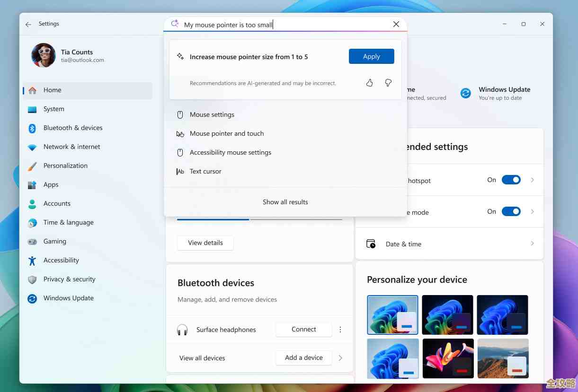Click Show all results
This screenshot has height=392, width=578.
tap(285, 202)
